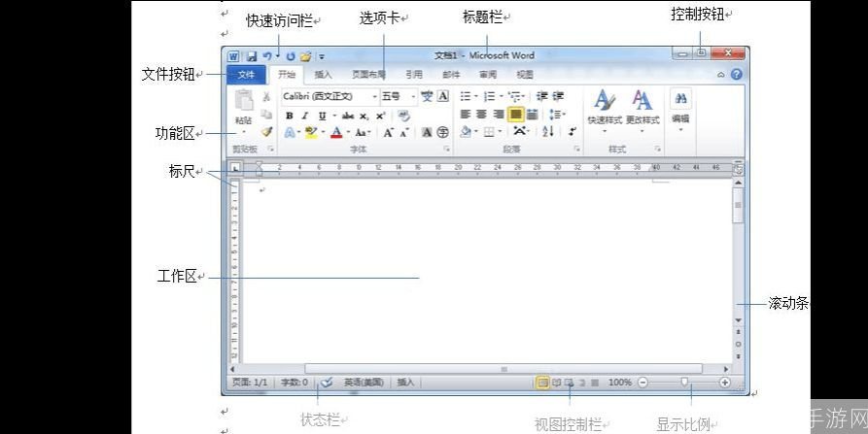This screenshot has height=434, width=868.
Task: Click the Clear Formatting eraser icon
Action: [404, 116]
